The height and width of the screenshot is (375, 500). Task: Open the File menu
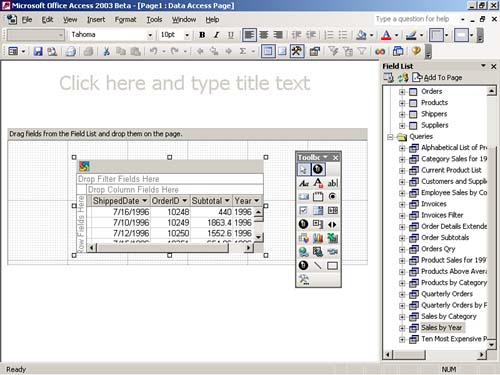(27, 20)
